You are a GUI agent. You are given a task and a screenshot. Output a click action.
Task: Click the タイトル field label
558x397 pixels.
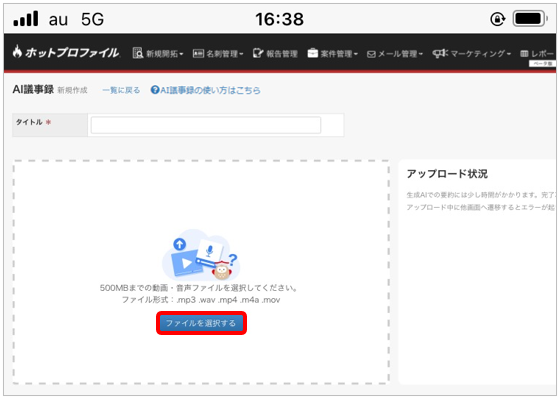click(29, 122)
